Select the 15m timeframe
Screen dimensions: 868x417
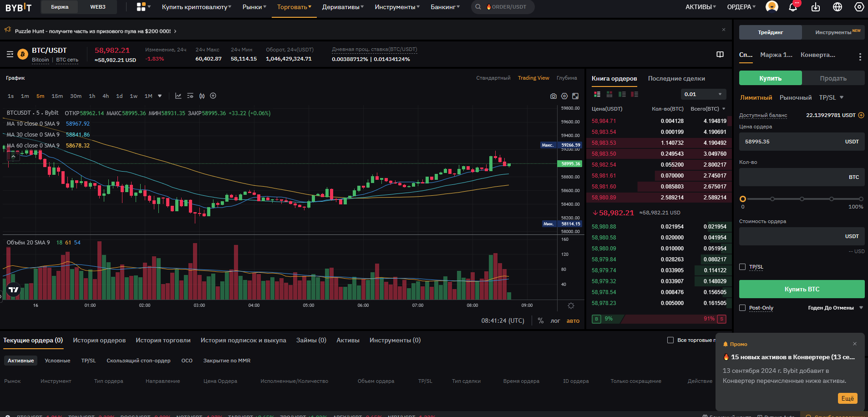(x=57, y=96)
